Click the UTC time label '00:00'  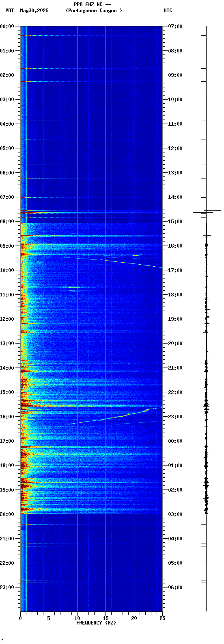(175, 441)
